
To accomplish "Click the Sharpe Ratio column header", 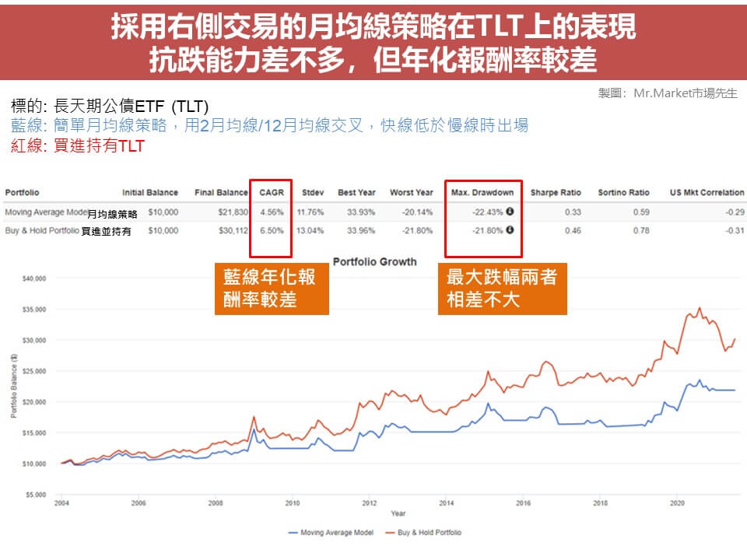I will pos(555,192).
